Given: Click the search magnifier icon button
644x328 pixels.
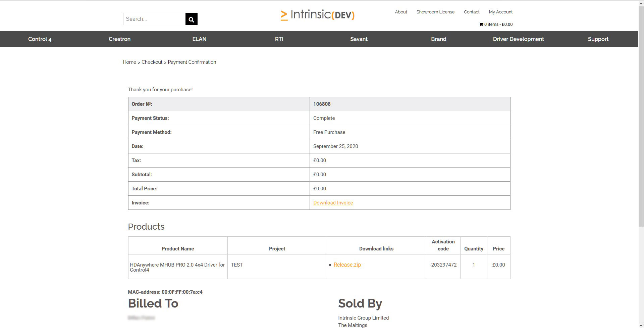Looking at the screenshot, I should 191,19.
